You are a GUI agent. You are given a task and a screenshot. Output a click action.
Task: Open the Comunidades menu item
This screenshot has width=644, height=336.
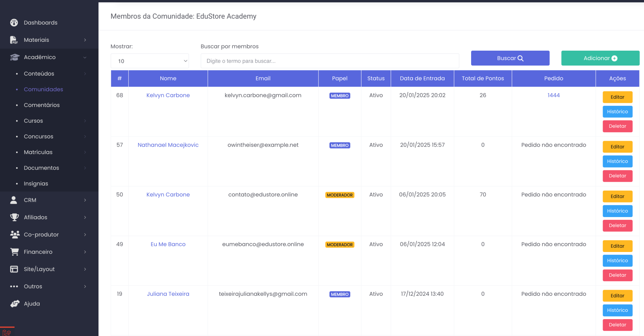pos(43,89)
